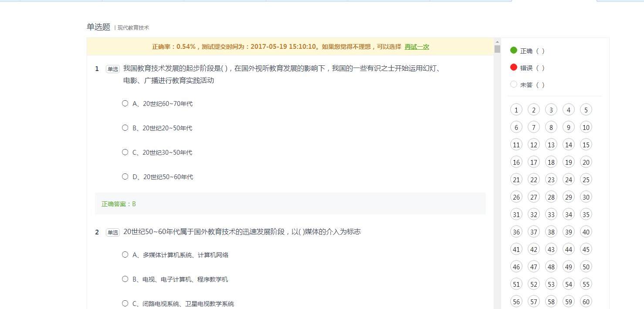Click question 52 in the number grid

534,284
